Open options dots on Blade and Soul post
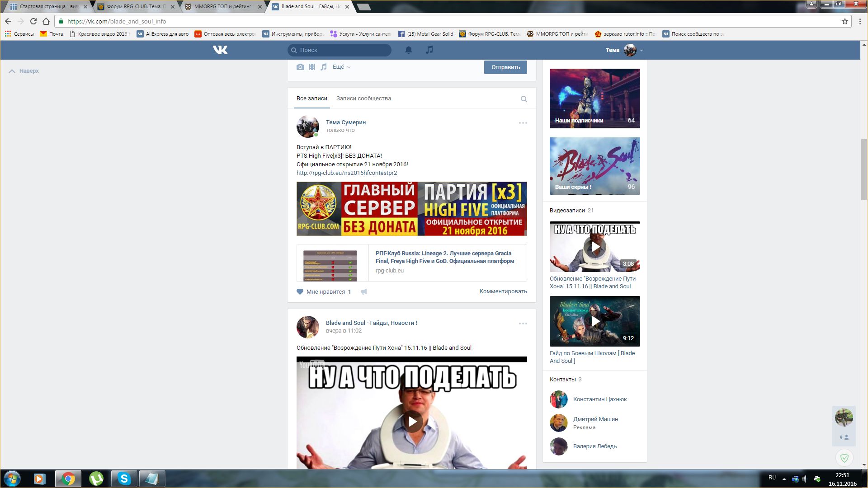Image resolution: width=868 pixels, height=488 pixels. (x=523, y=324)
